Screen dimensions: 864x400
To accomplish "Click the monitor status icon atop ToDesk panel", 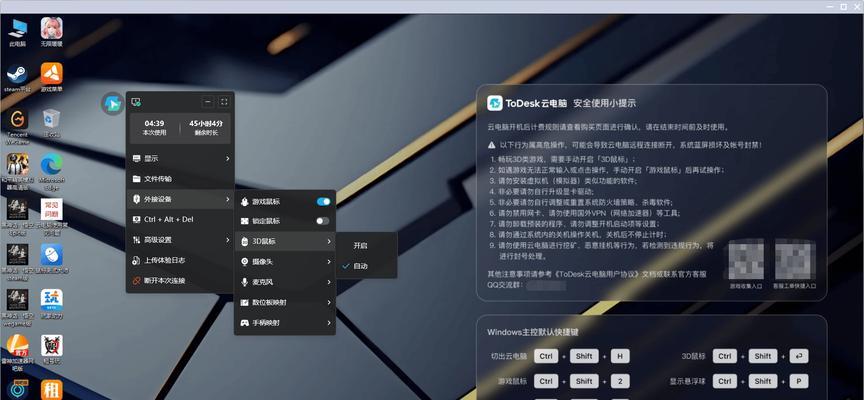I will (x=136, y=102).
